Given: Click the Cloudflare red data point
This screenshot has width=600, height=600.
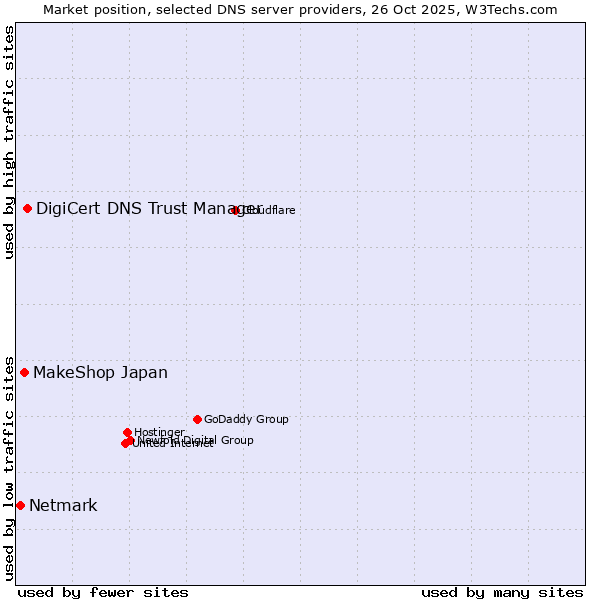Looking at the screenshot, I should tap(236, 210).
